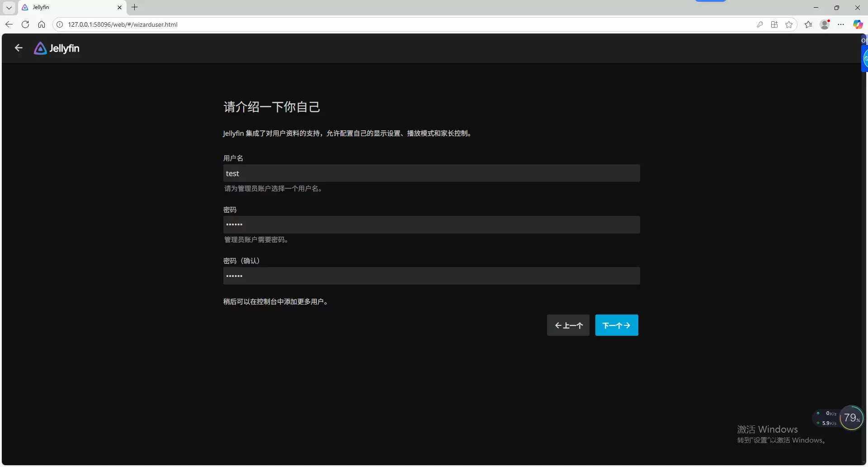Expand the tab search dropdown chevron
868x467 pixels.
pos(9,7)
